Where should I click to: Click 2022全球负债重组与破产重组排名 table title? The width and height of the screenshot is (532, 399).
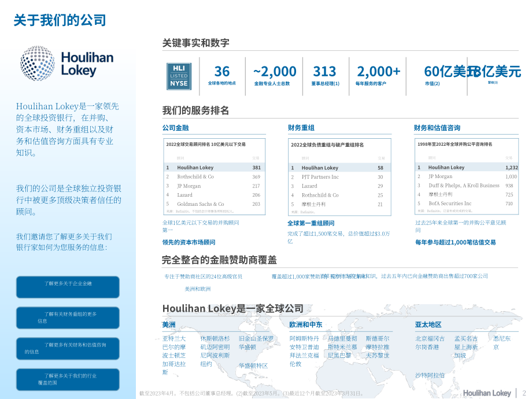point(327,145)
